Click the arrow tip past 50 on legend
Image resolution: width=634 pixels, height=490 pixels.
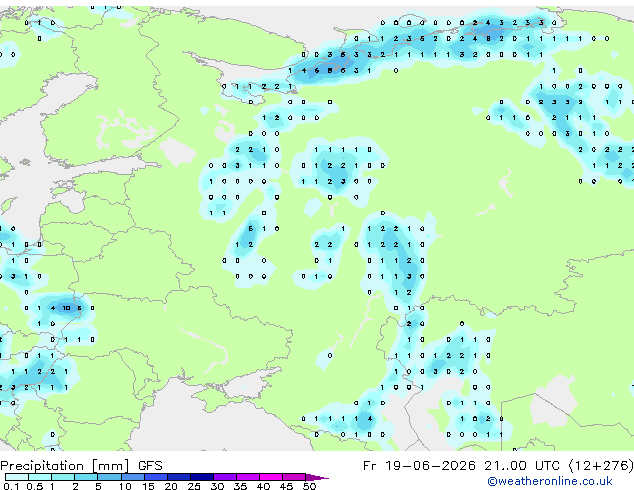319,477
